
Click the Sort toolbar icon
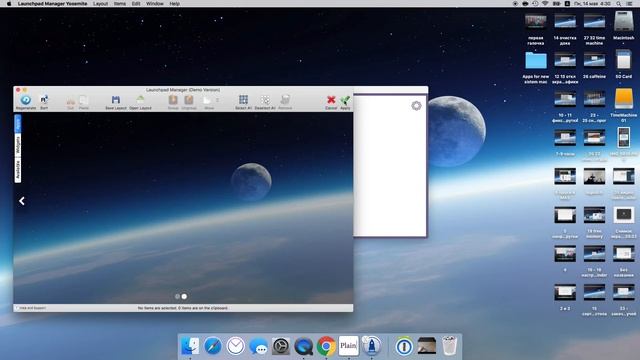click(44, 100)
